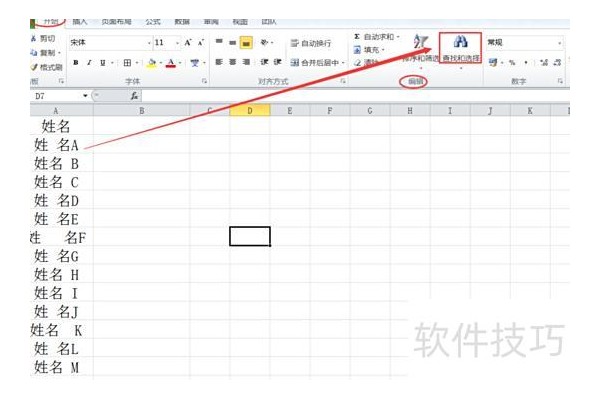Switch to the Review (审阅) tab
This screenshot has height=400, width=600.
(211, 22)
